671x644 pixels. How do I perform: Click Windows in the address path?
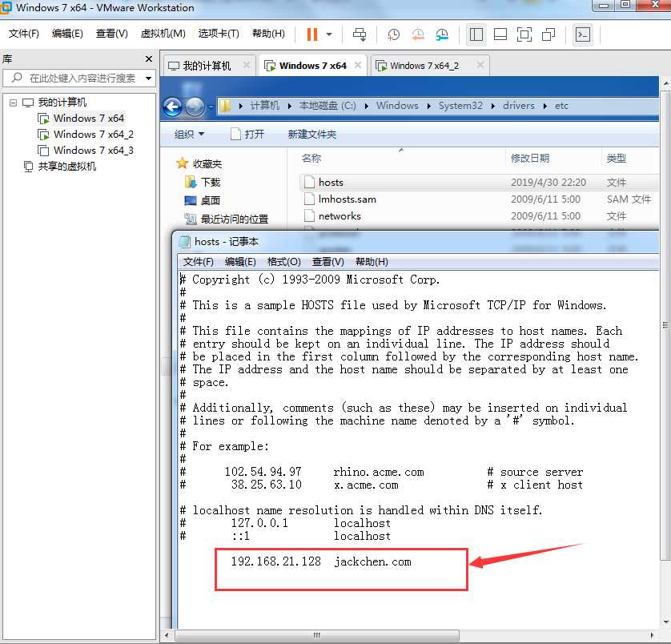(397, 106)
